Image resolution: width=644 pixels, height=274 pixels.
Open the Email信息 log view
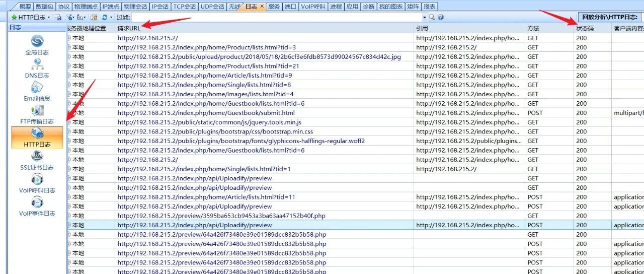(38, 92)
